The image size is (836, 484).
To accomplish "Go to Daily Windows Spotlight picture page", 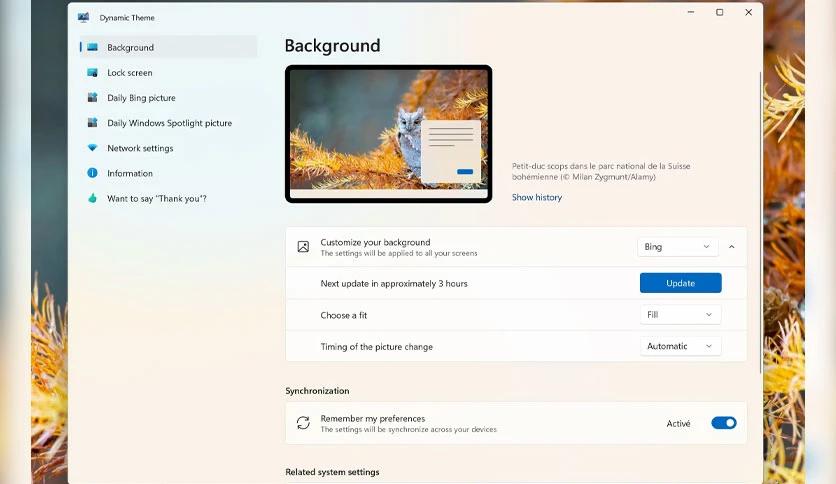I will pyautogui.click(x=168, y=123).
